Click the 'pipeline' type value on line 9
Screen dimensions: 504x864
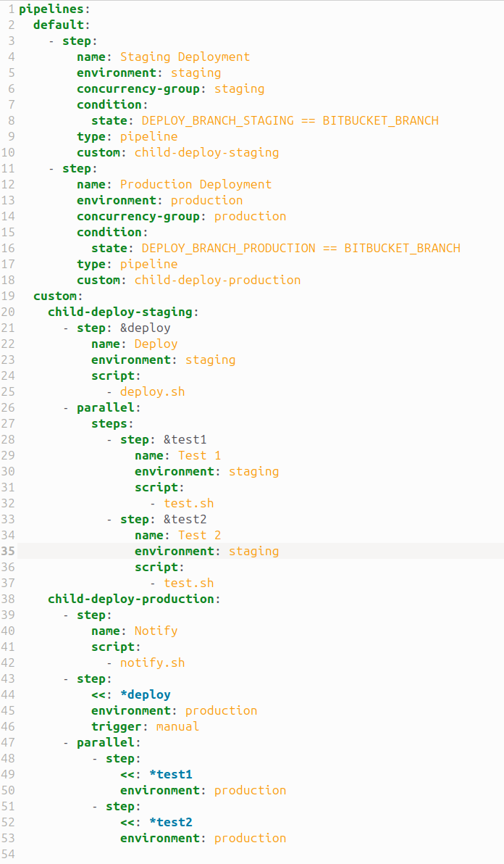[149, 137]
